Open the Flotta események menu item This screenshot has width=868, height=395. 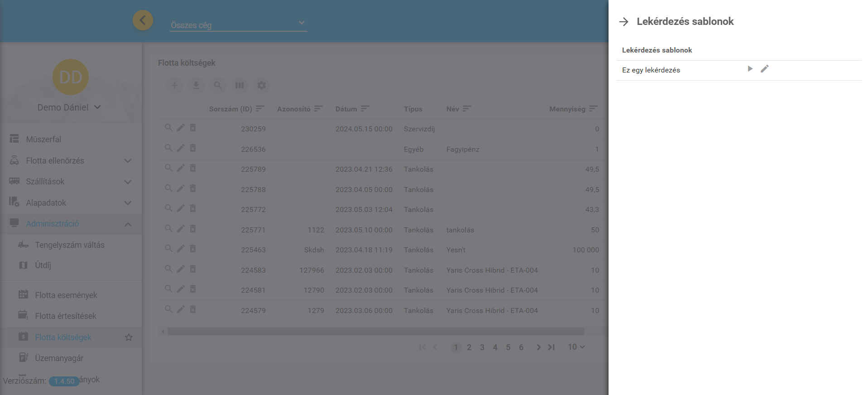coord(66,295)
